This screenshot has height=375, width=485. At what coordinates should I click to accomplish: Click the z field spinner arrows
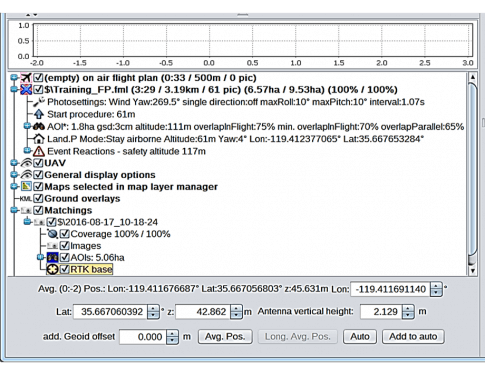click(236, 312)
